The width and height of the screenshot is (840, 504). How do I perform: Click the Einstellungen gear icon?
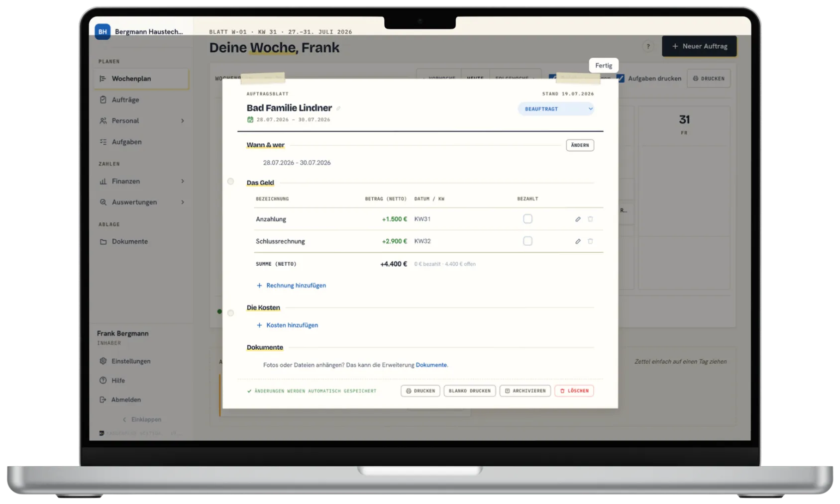[103, 361]
